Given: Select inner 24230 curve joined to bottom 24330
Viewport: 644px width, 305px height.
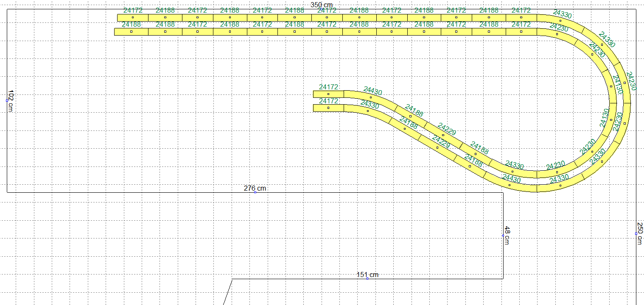Looking at the screenshot, I should (557, 172).
